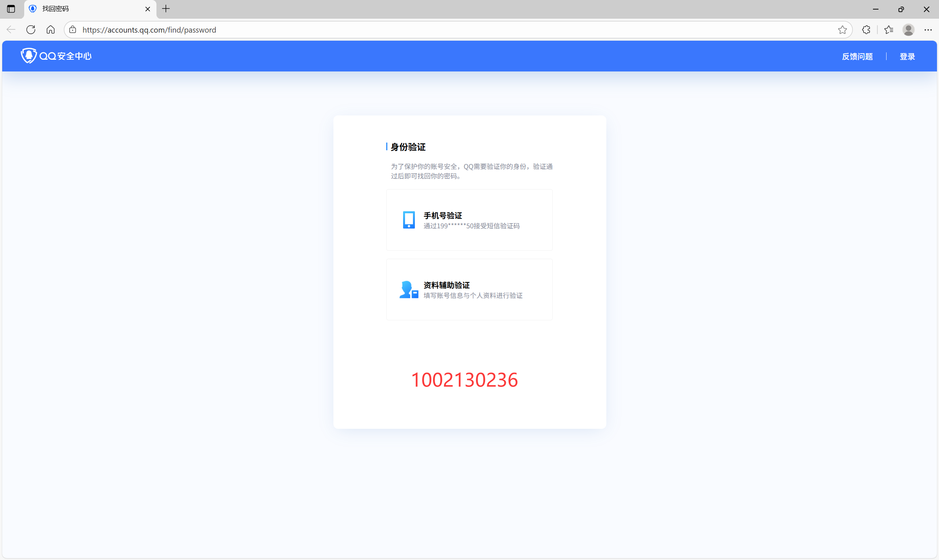The height and width of the screenshot is (560, 939).
Task: Open tab actions menu icon
Action: [x=11, y=9]
